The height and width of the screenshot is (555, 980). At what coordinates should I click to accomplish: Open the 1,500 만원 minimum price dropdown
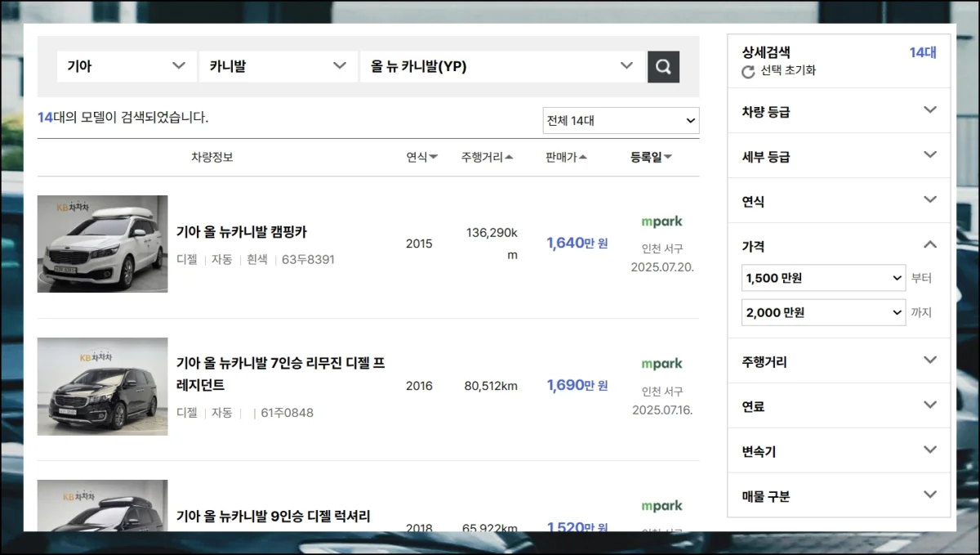tap(823, 278)
